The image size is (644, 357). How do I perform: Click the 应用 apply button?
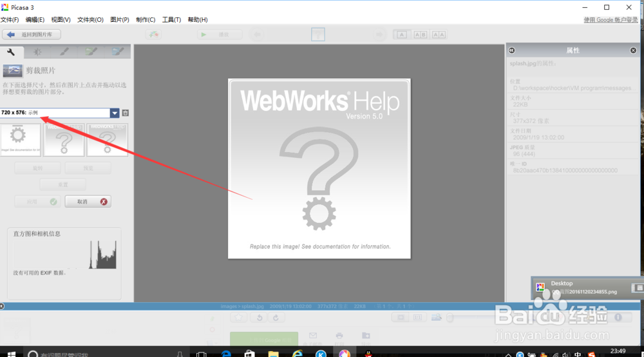(x=38, y=202)
